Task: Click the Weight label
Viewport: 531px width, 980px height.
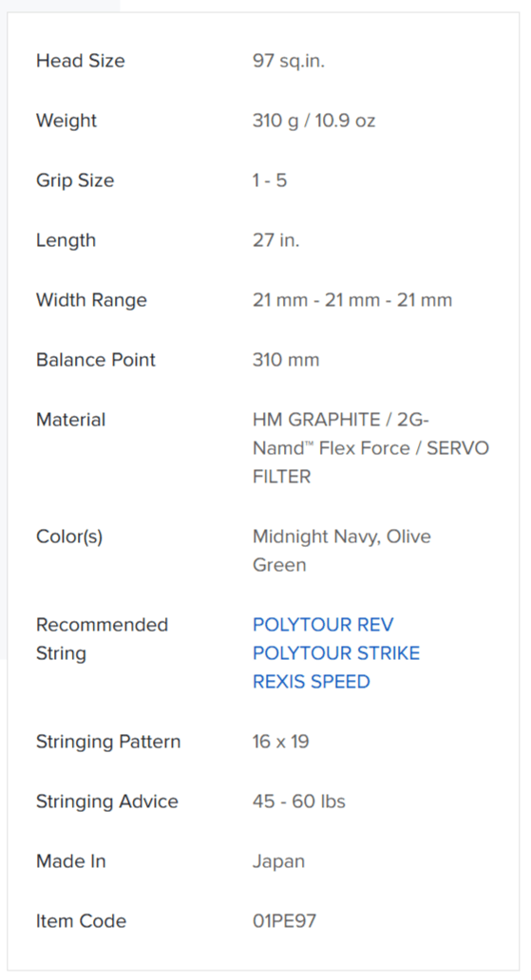Action: pos(66,121)
